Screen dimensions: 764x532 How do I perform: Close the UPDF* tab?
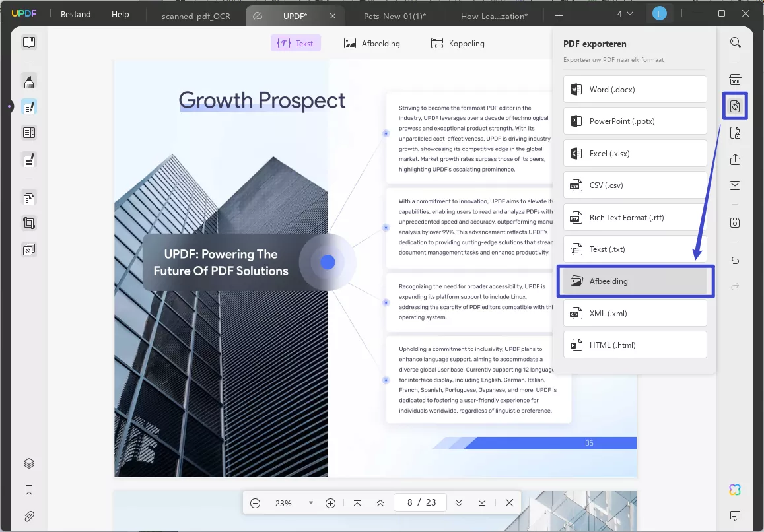[333, 16]
